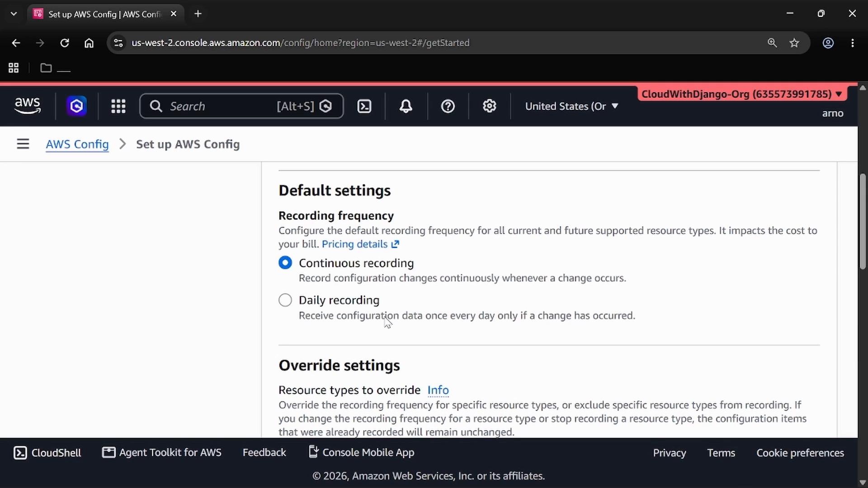Open the apps grid in bookmarks bar
The image size is (868, 488).
click(x=14, y=68)
